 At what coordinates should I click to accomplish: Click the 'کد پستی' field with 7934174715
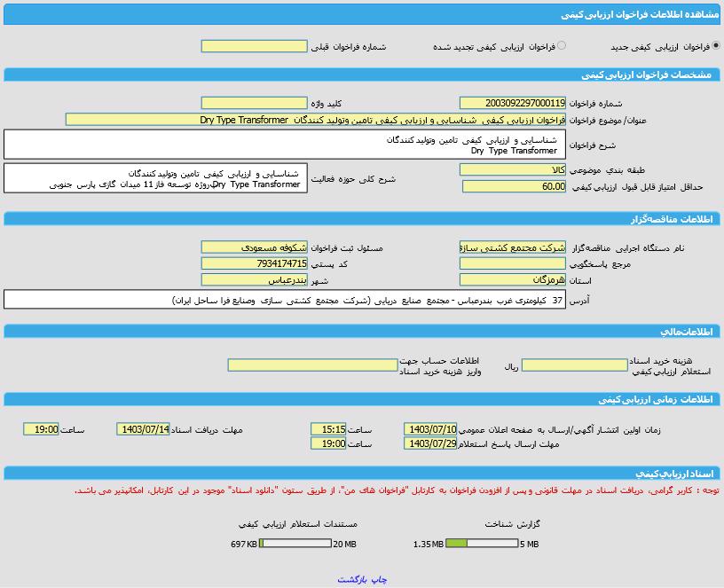254,263
